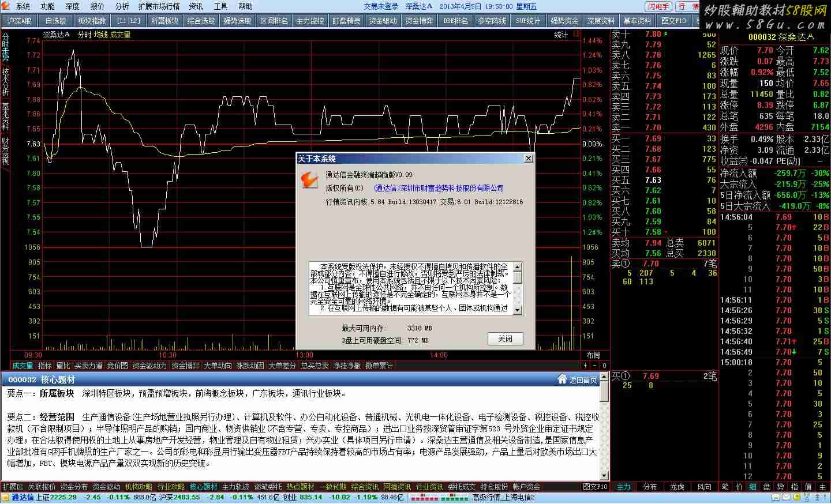This screenshot has width=831, height=504.
Task: Select the 综合选股 toolbar button
Action: 201,21
